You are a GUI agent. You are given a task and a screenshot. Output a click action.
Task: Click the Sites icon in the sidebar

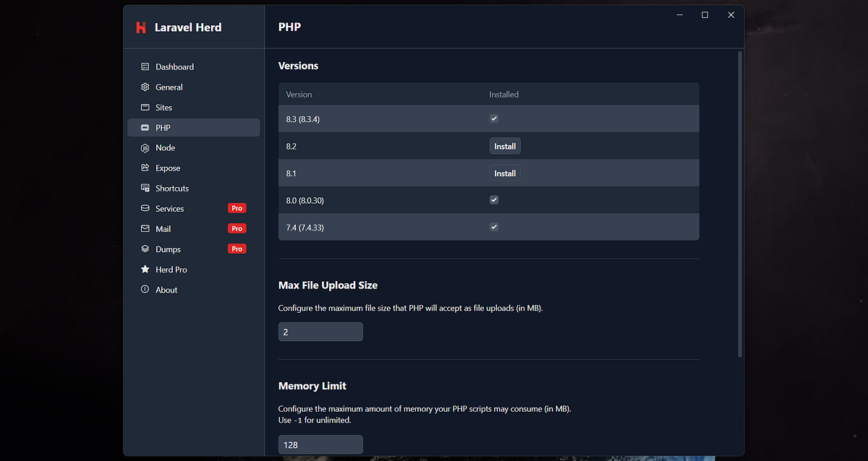click(144, 107)
